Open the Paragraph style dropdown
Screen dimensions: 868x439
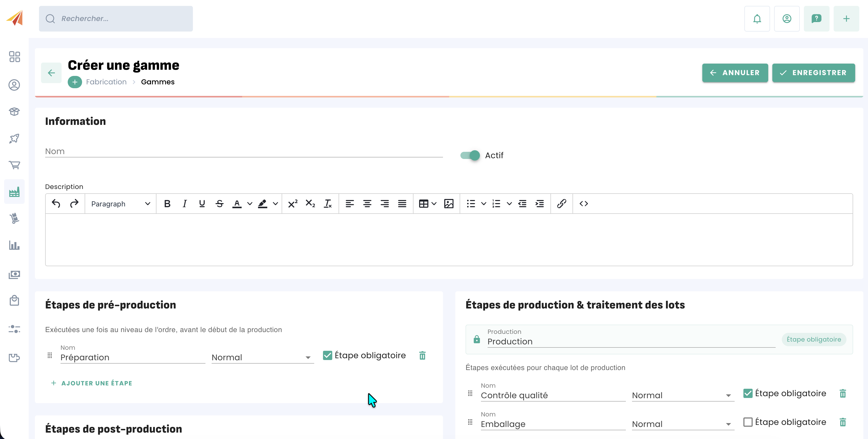click(120, 204)
